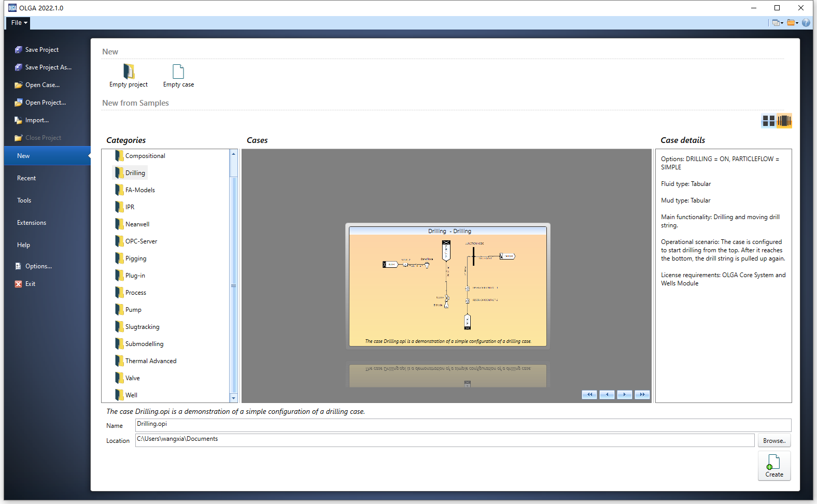Click the Open Project… icon
The height and width of the screenshot is (504, 817).
point(19,103)
